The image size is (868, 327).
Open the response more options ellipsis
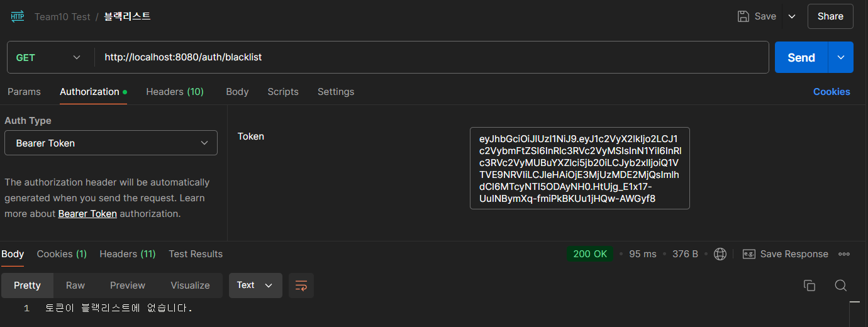click(844, 254)
